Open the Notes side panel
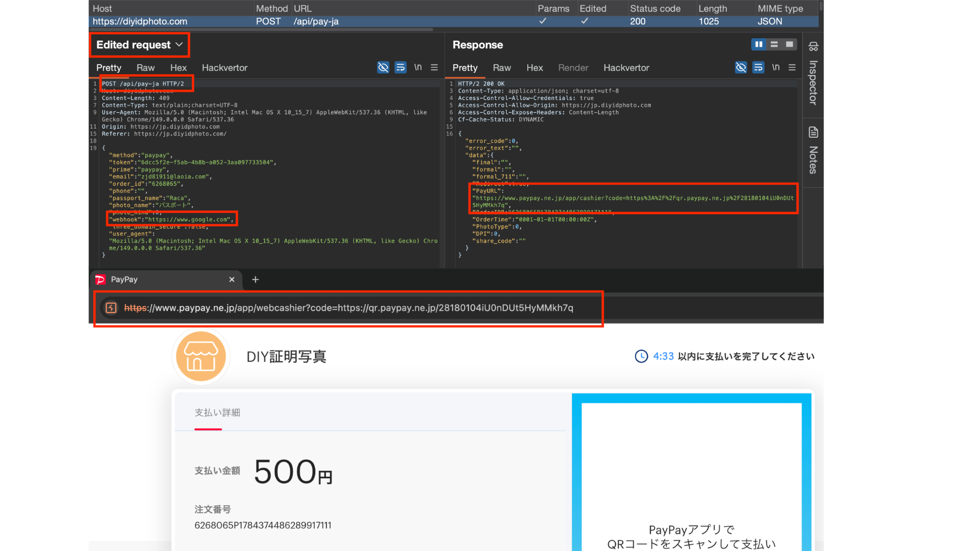The height and width of the screenshot is (551, 980). 813,151
